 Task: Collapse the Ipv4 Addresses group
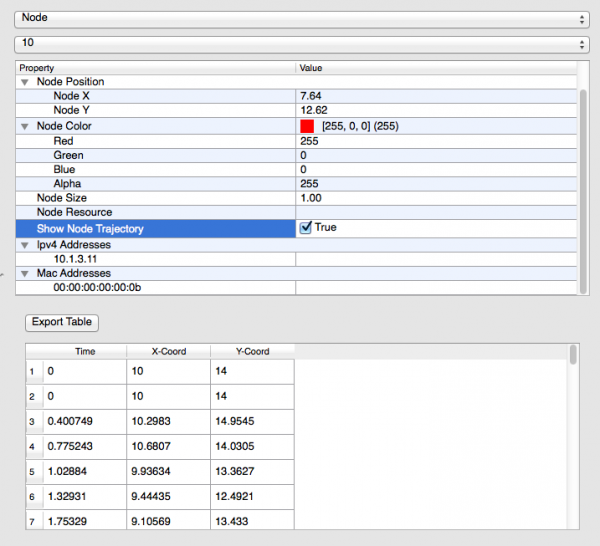(x=24, y=244)
